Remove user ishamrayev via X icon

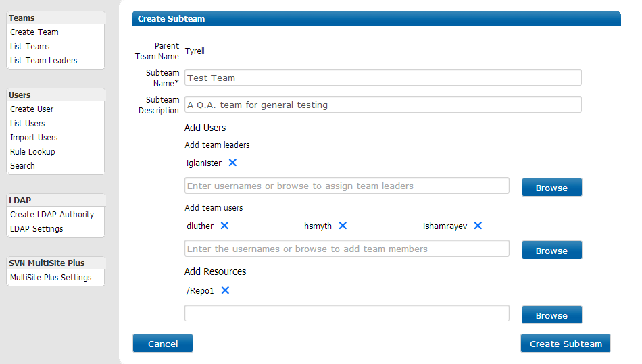point(478,226)
